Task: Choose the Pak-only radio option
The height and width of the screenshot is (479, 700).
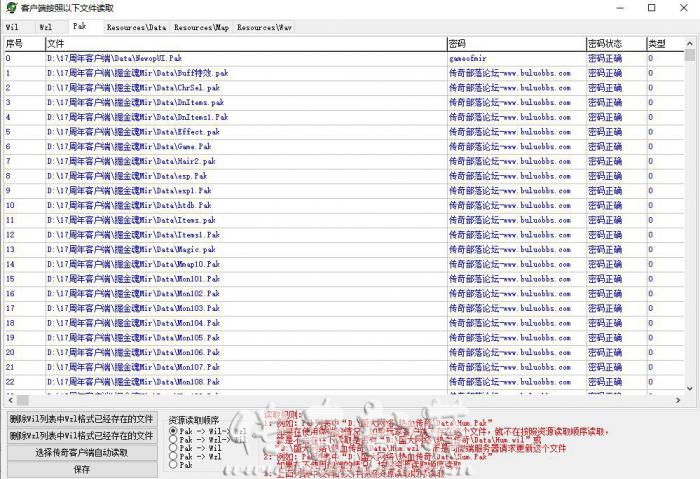Action: click(x=173, y=465)
